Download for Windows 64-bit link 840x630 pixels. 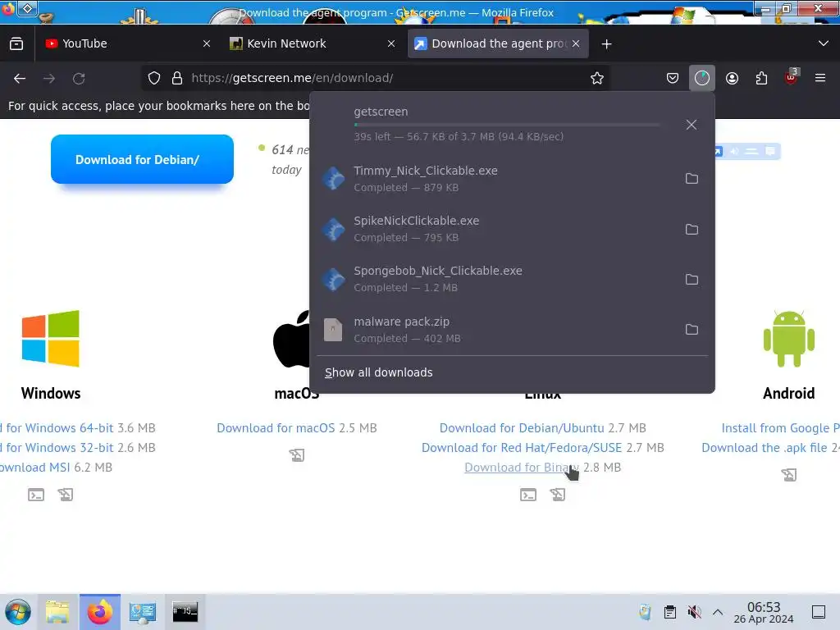click(x=57, y=428)
